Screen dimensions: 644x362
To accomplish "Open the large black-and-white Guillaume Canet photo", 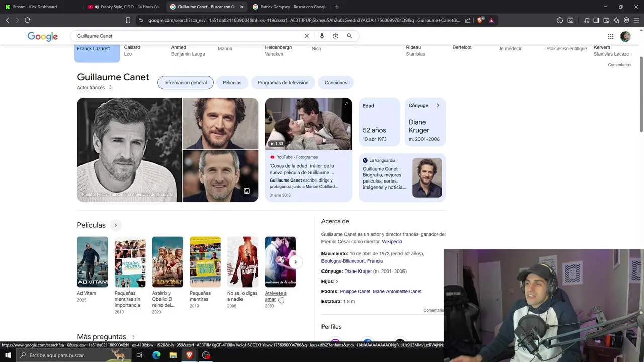I will coord(129,150).
